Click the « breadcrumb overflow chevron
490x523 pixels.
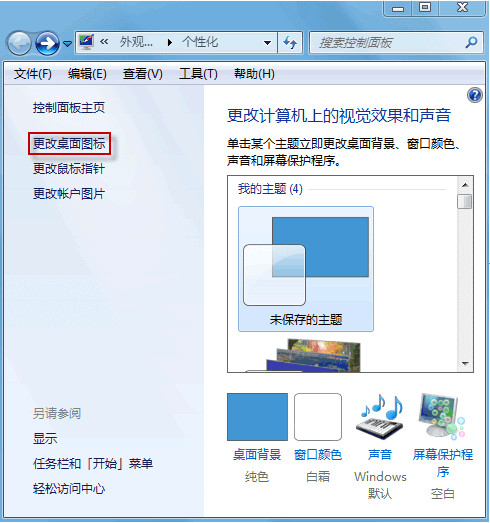click(x=104, y=42)
